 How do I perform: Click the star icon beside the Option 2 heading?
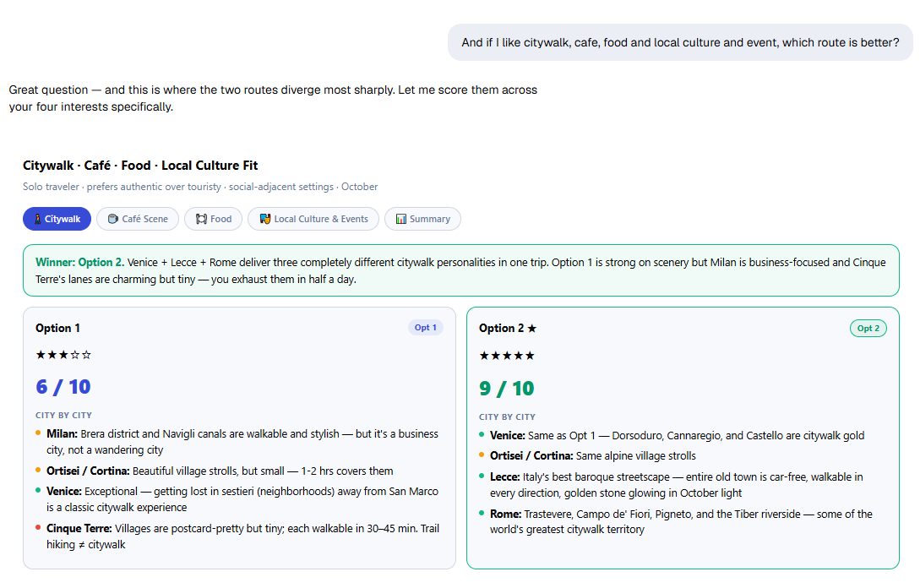tap(531, 328)
